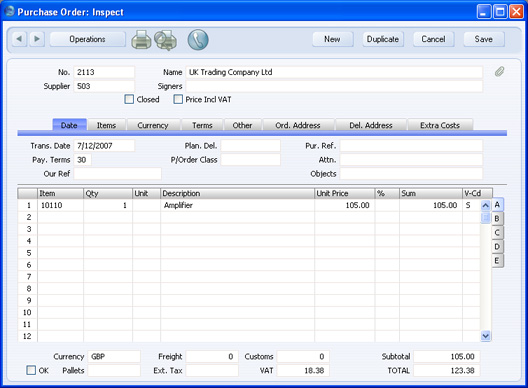This screenshot has height=388, width=528.
Task: Click the Pur. Ref. field
Action: tap(411, 146)
